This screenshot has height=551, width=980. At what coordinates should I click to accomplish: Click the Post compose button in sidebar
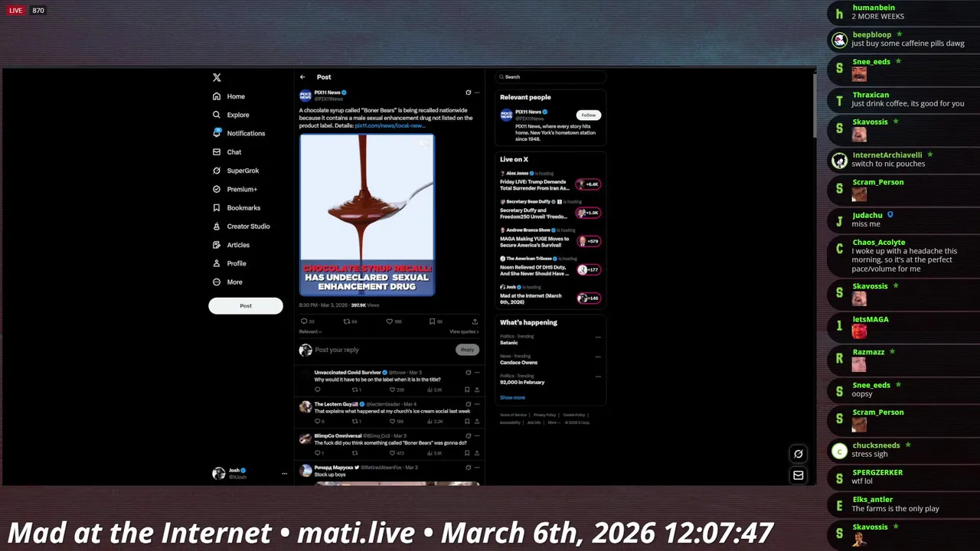click(246, 305)
